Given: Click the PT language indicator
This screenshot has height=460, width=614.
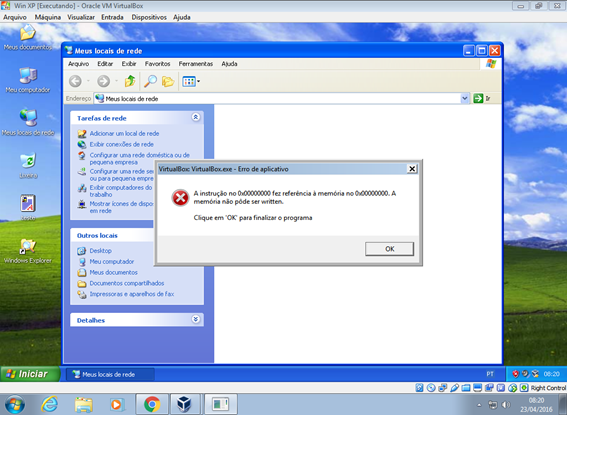Looking at the screenshot, I should click(x=490, y=374).
